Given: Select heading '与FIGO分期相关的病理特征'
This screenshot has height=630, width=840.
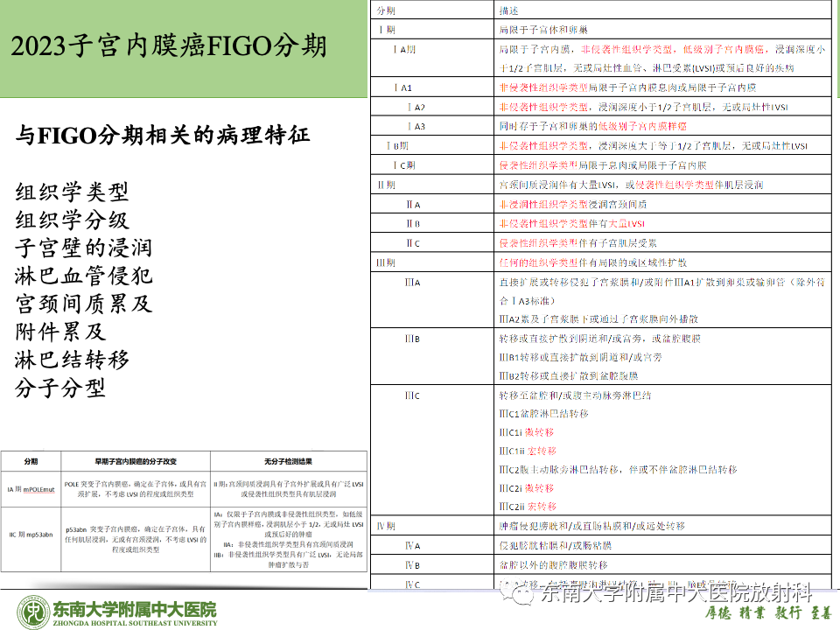Looking at the screenshot, I should (163, 135).
